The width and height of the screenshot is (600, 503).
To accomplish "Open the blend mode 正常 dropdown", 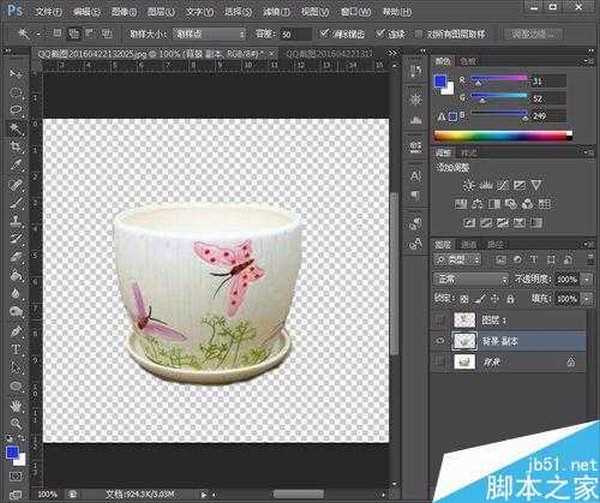I will click(x=472, y=279).
